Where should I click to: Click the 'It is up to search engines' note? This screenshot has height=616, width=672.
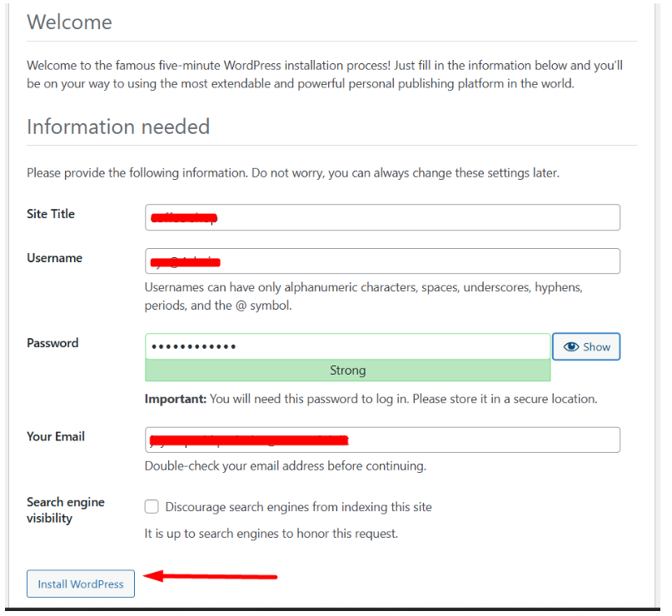(271, 534)
